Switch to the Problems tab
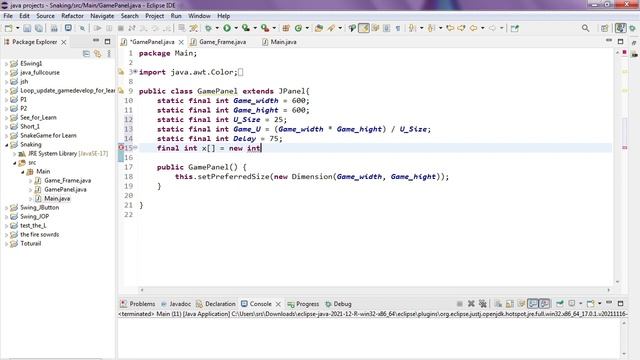The image size is (640, 360). pos(138,304)
